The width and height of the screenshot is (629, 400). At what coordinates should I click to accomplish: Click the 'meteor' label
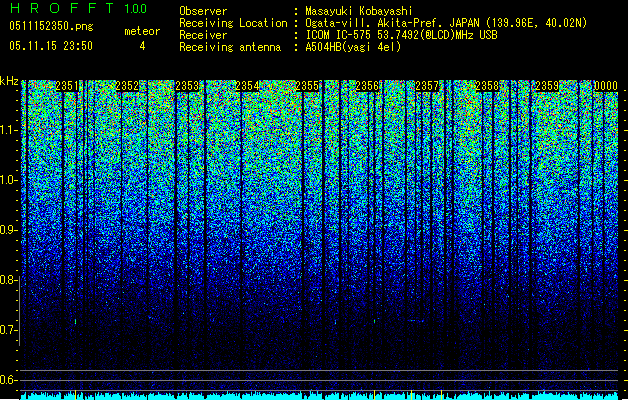[x=142, y=31]
